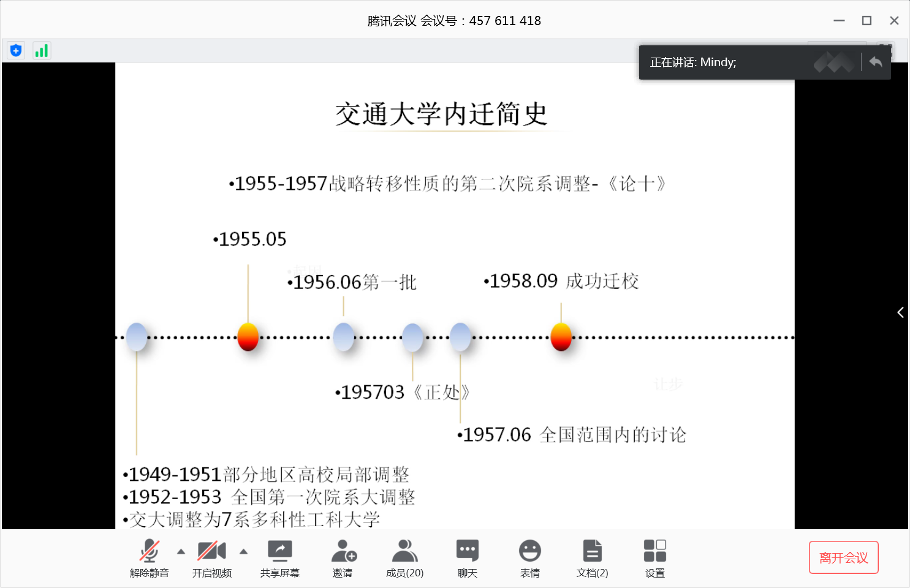Click the speaking indicator showing Mindy
Viewport: 910px width, 588px height.
point(693,62)
